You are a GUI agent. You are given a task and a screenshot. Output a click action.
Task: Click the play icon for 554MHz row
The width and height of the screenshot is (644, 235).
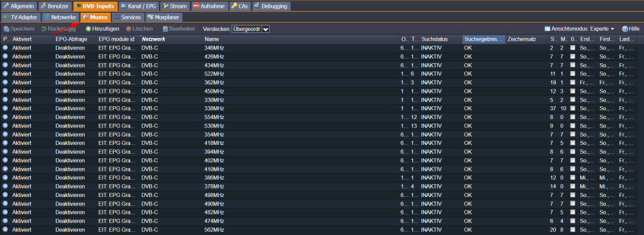click(5, 117)
